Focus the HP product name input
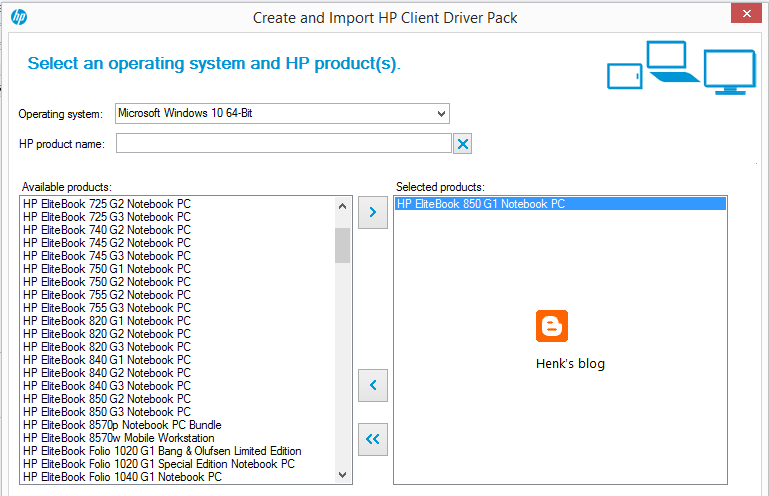This screenshot has height=496, width=769. pos(283,144)
